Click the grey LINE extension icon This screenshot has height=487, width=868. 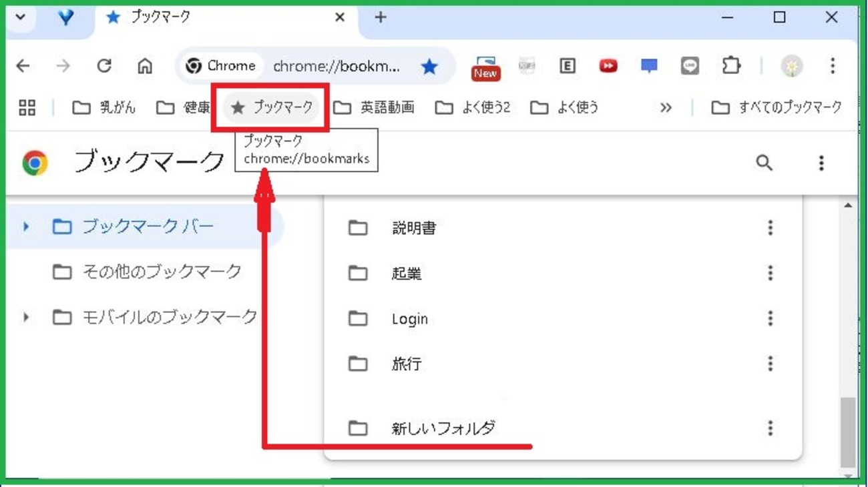[690, 66]
